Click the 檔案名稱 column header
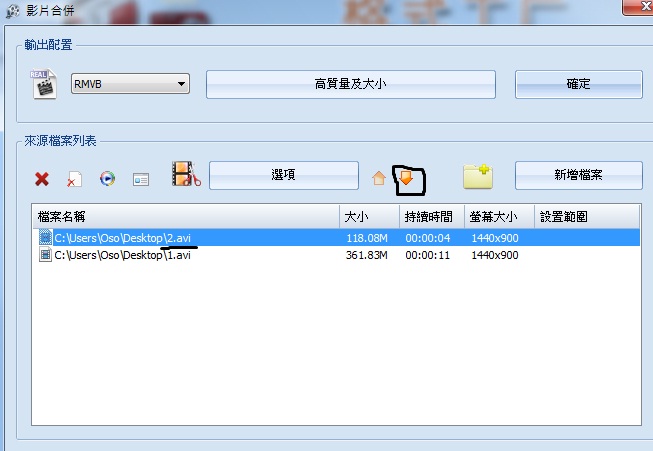The image size is (653, 451). point(186,217)
